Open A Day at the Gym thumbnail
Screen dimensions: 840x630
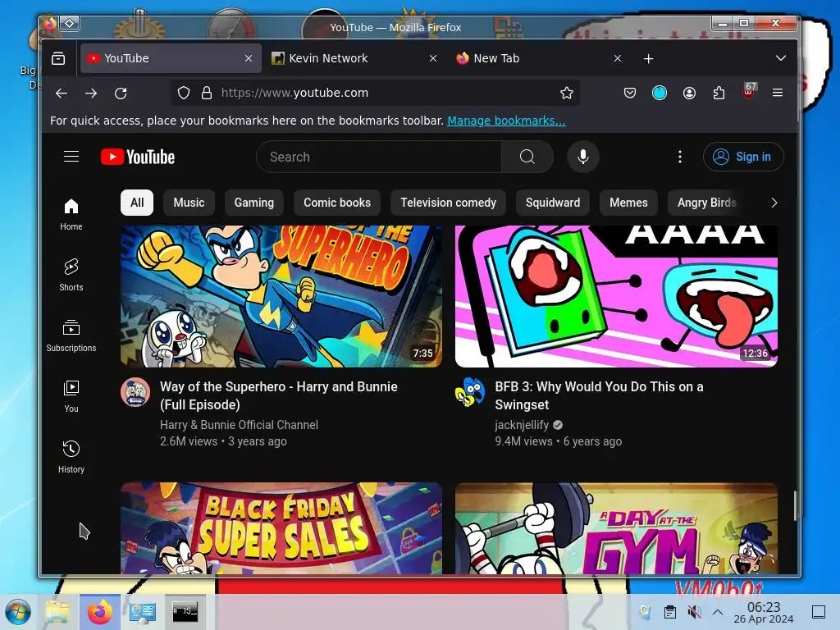pyautogui.click(x=616, y=528)
